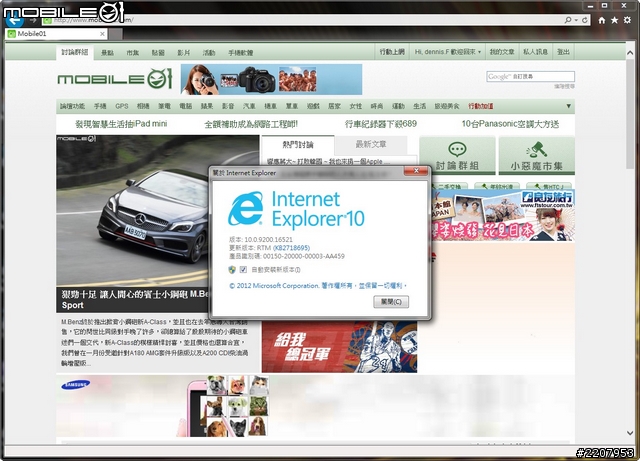Click the vertical scrollbar thumb
640x461 pixels.
tap(630, 114)
